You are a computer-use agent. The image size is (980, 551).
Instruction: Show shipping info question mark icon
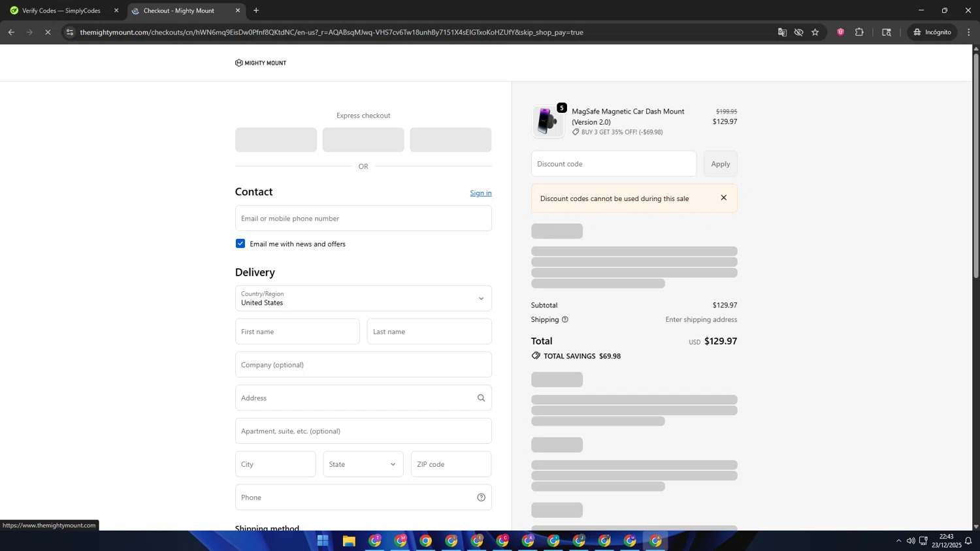[565, 319]
